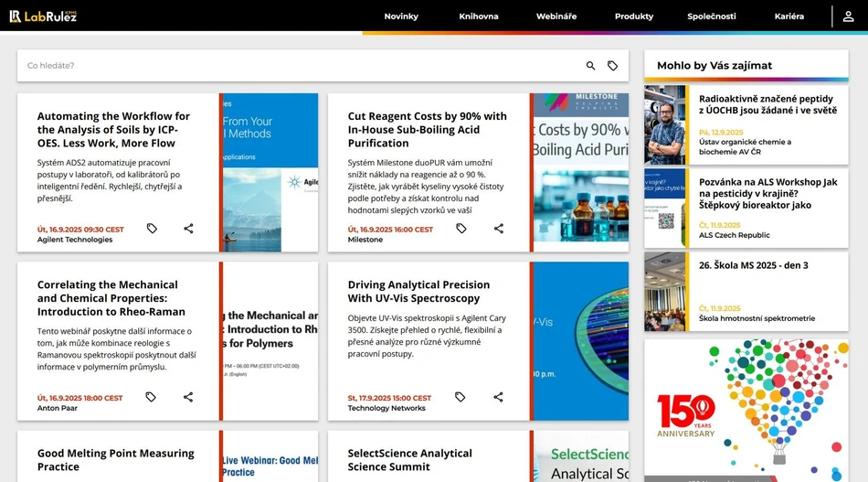Image resolution: width=868 pixels, height=482 pixels.
Task: Share the UV-Vis Spectroscopy webinar
Action: tap(498, 397)
